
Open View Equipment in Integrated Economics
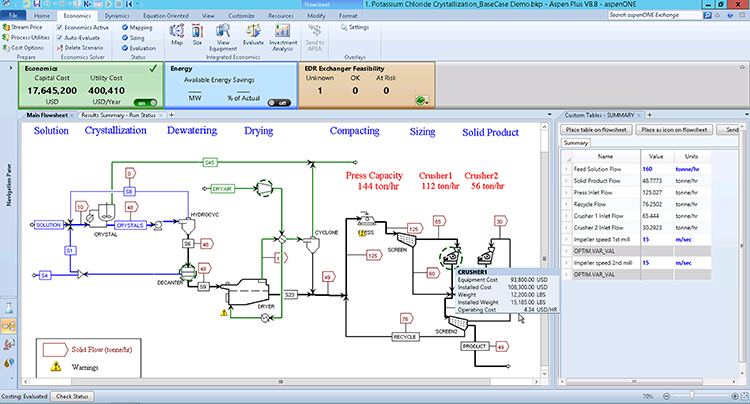[x=222, y=37]
